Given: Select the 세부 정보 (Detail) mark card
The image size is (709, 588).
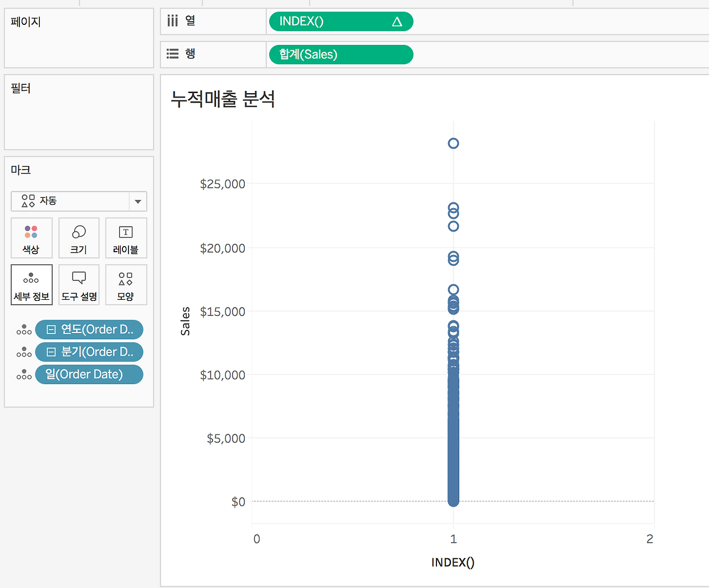Looking at the screenshot, I should pyautogui.click(x=32, y=285).
